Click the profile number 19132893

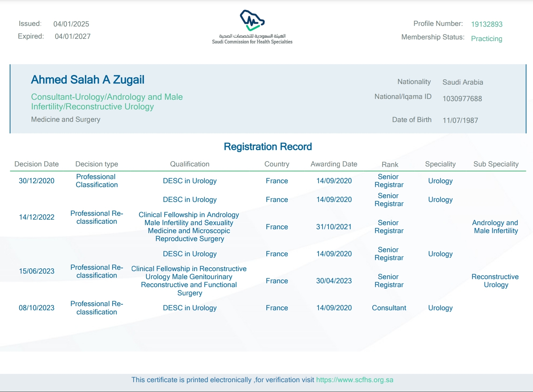click(x=487, y=24)
